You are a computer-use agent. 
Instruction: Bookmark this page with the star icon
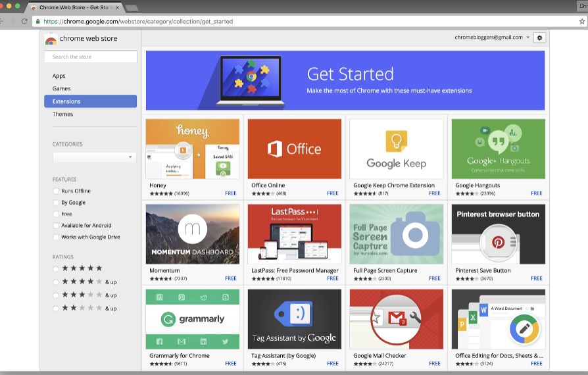581,21
